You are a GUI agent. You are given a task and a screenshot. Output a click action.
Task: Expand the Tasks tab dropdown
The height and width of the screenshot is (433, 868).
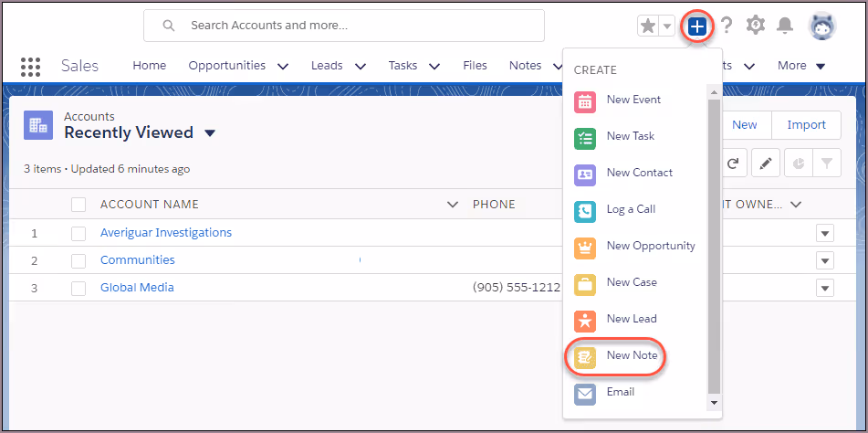coord(434,67)
